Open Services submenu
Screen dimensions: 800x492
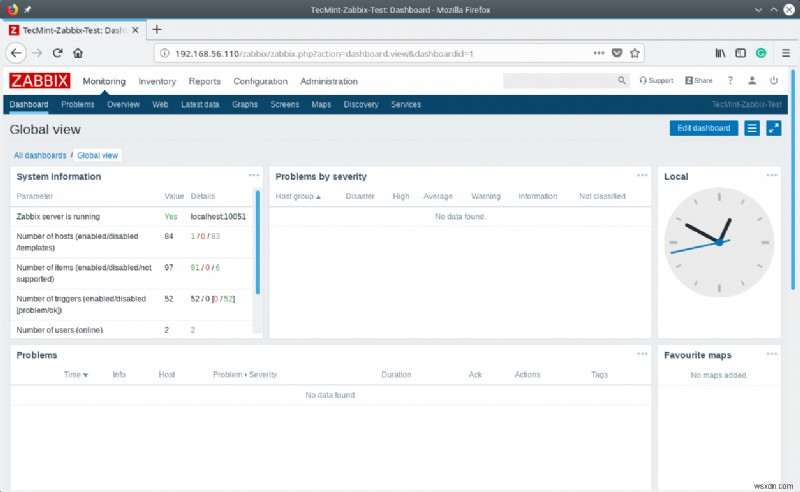[406, 104]
